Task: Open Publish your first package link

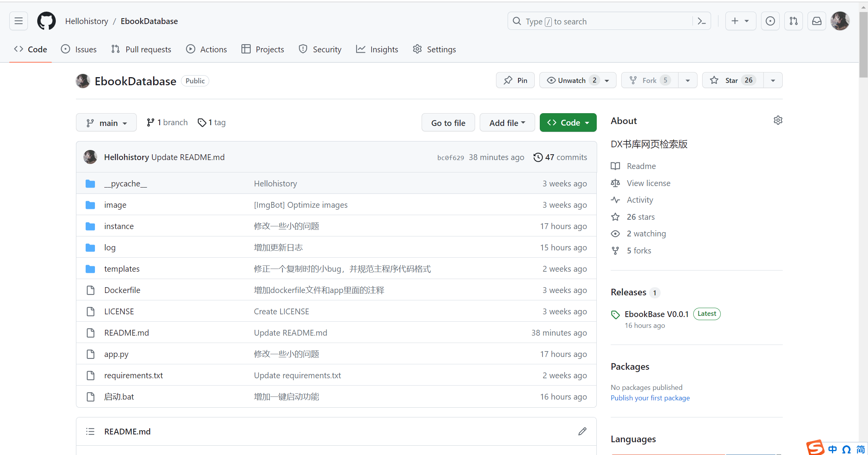Action: tap(650, 398)
